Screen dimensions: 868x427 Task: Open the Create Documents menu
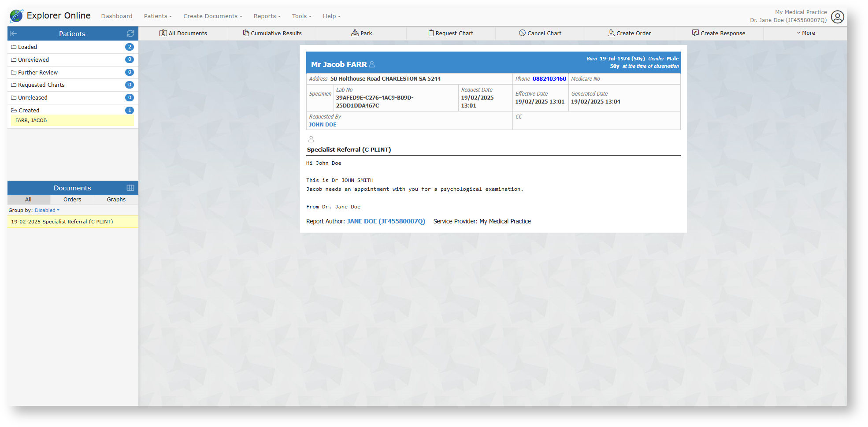coord(212,16)
